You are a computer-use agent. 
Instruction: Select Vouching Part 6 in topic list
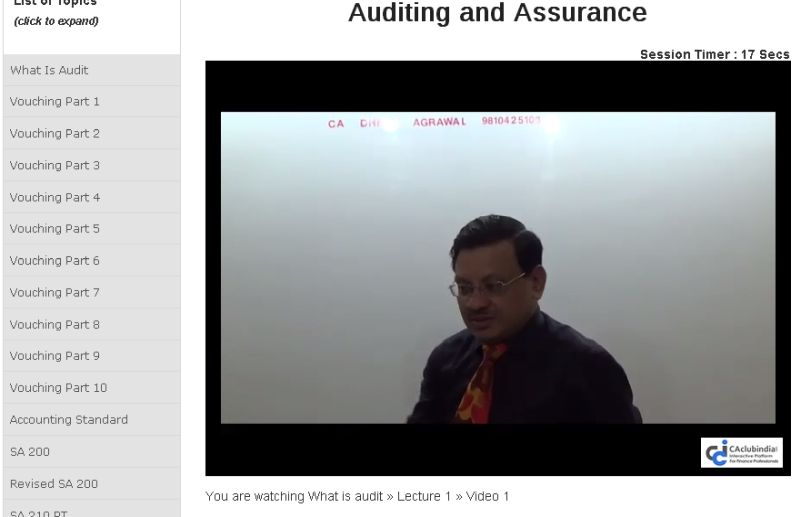coord(92,261)
